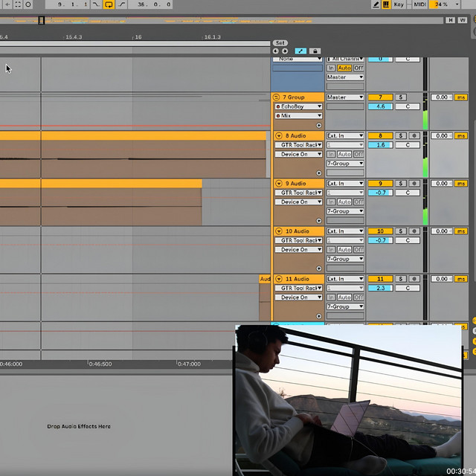Open 11 Audio's 7-Group output routing dropdown
Screen dimensions: 476x476
point(345,306)
